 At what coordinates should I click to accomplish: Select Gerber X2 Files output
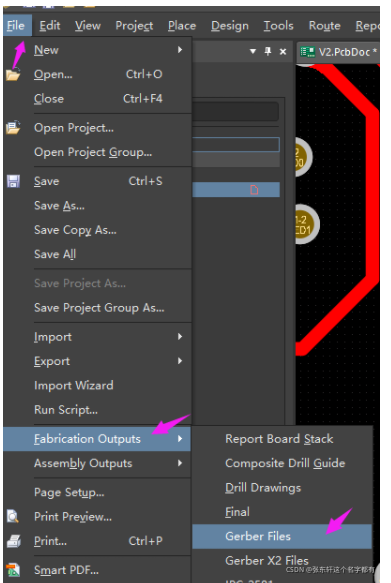282,561
